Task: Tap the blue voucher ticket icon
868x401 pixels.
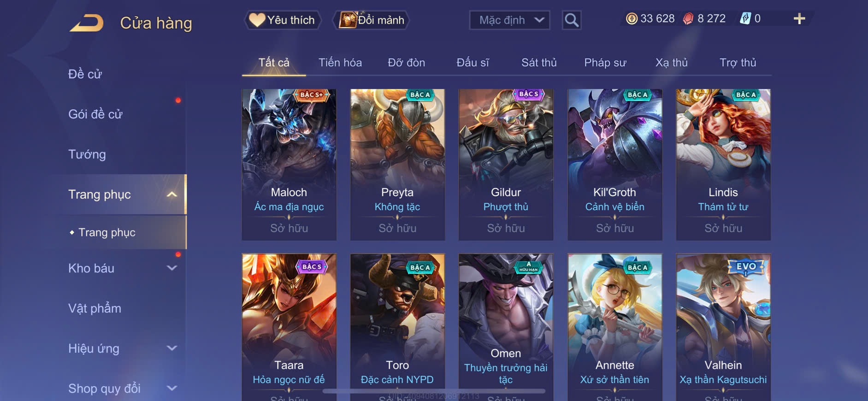Action: [x=745, y=18]
